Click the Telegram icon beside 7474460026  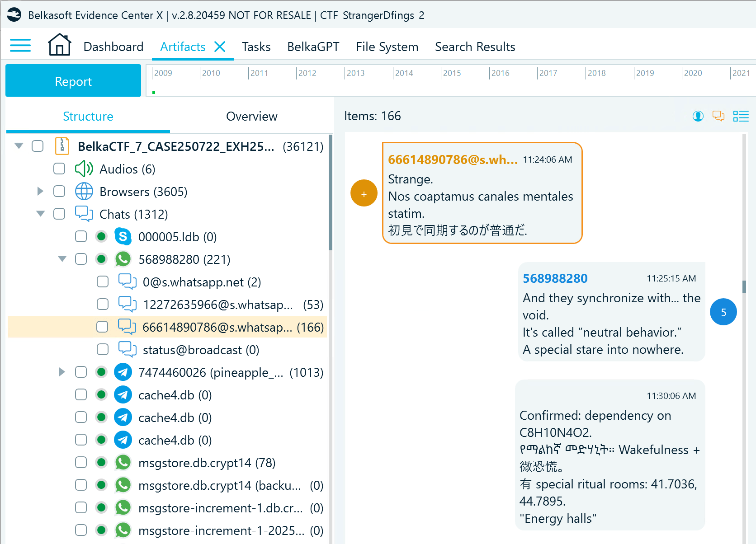click(123, 372)
